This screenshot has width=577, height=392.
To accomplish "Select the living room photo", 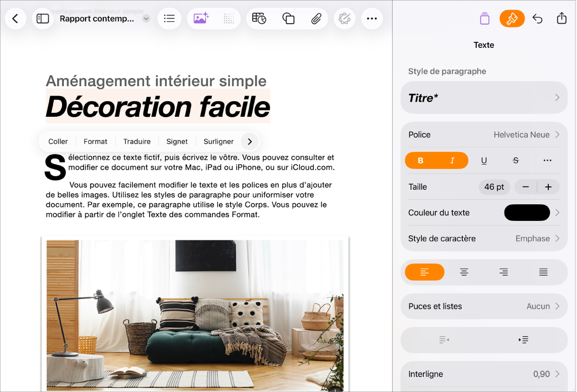I will [x=195, y=315].
